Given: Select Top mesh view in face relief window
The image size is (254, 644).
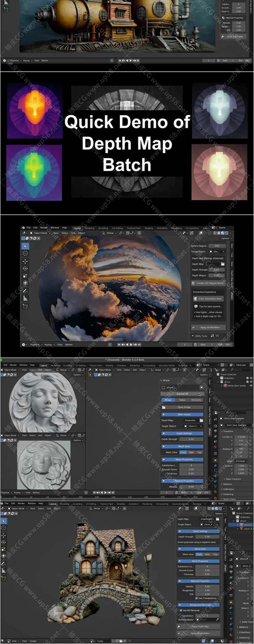Looking at the screenshot, I should click(199, 452).
